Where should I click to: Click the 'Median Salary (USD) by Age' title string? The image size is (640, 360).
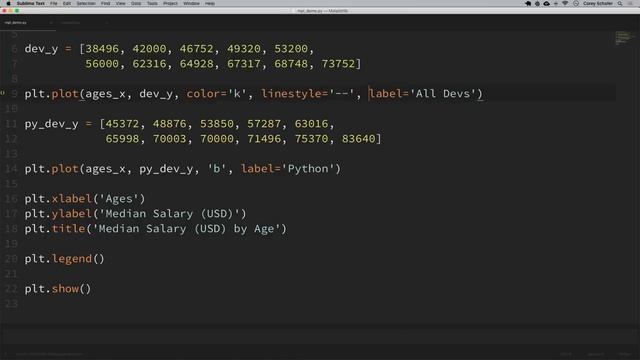click(x=187, y=229)
